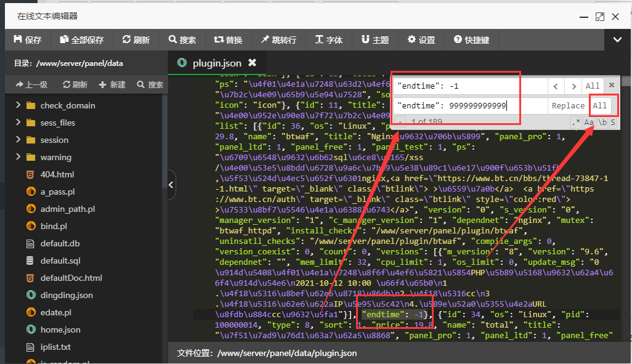Collapse sidebar using the divider arrow handle
The height and width of the screenshot is (364, 632).
tap(171, 185)
